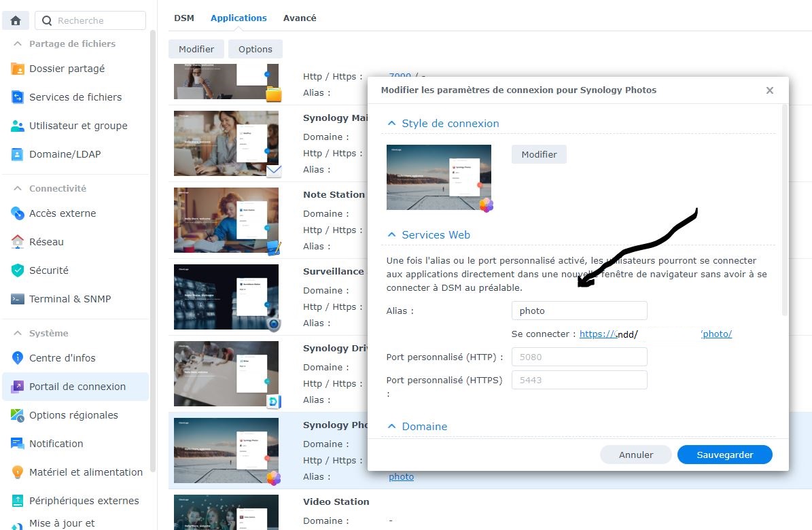
Task: Switch to the Avancé tab
Action: [x=300, y=18]
